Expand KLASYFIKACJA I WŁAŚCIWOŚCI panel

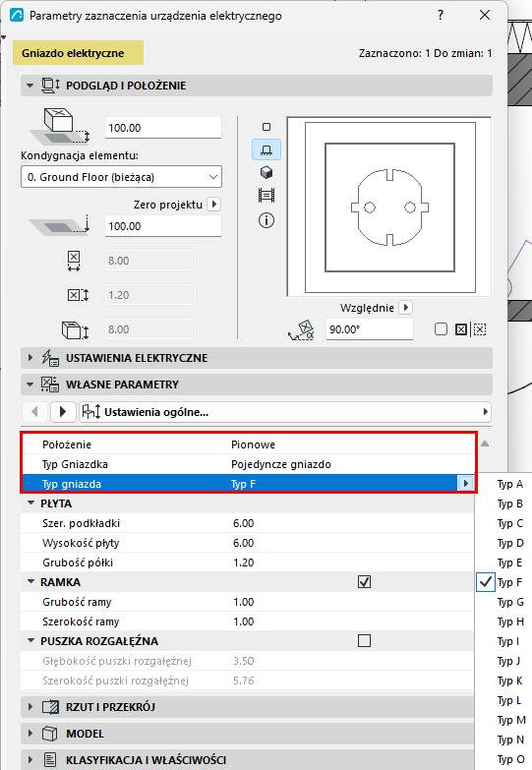(x=30, y=760)
